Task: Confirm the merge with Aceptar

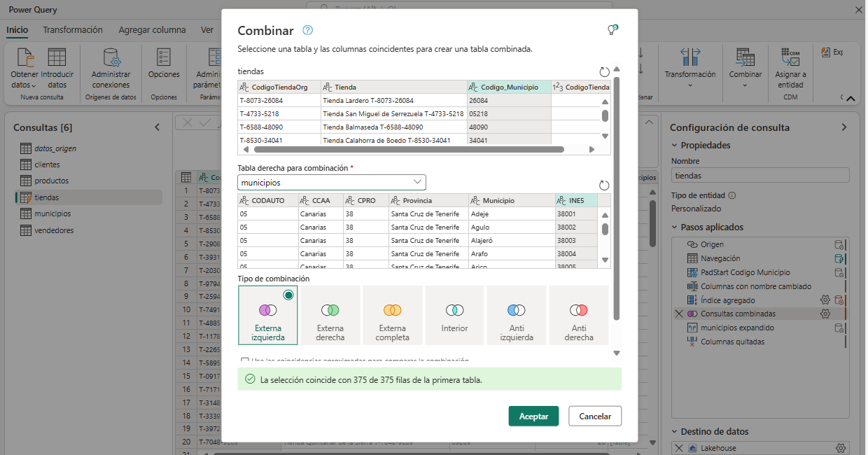Action: coord(533,416)
